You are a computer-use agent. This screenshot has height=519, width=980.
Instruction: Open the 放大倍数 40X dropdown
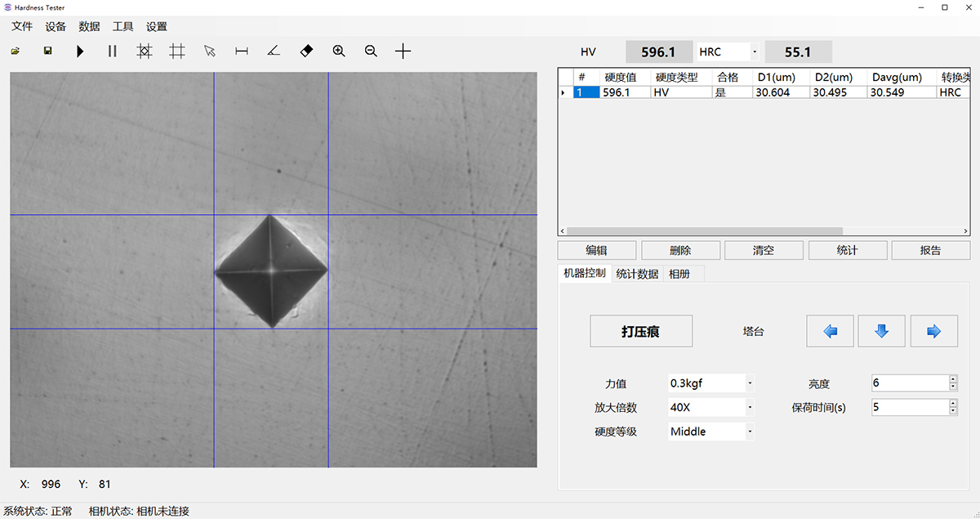click(x=750, y=407)
